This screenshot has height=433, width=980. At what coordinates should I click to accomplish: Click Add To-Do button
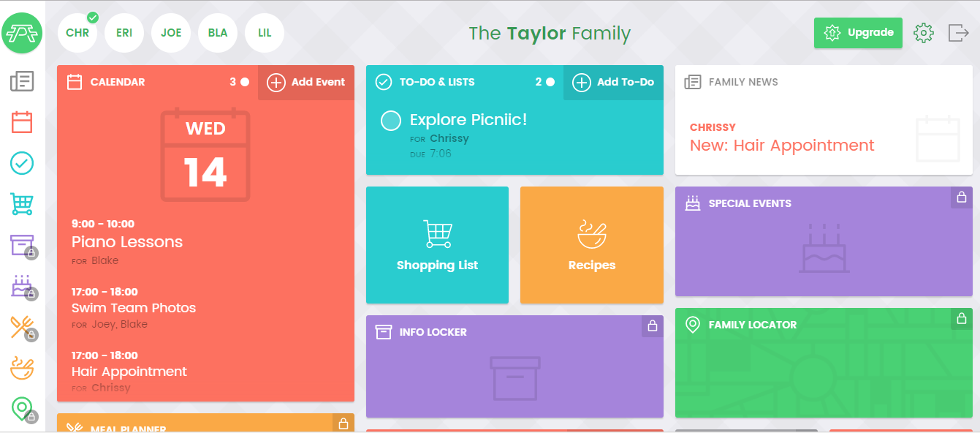pyautogui.click(x=613, y=83)
